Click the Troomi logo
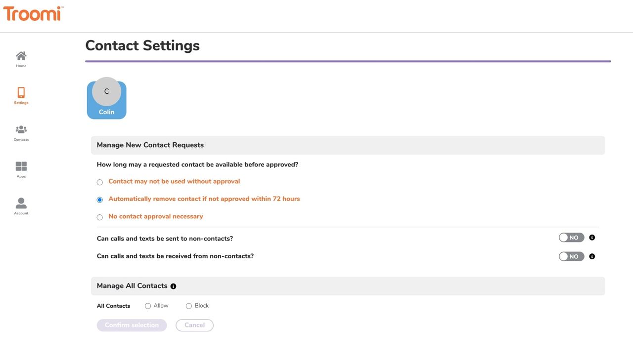The width and height of the screenshot is (633, 364). tap(34, 13)
